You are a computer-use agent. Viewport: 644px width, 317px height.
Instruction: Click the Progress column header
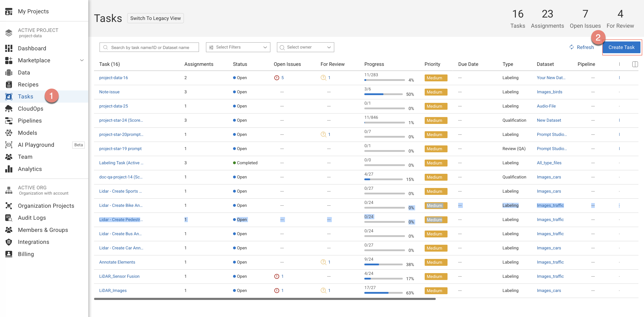[x=374, y=64]
